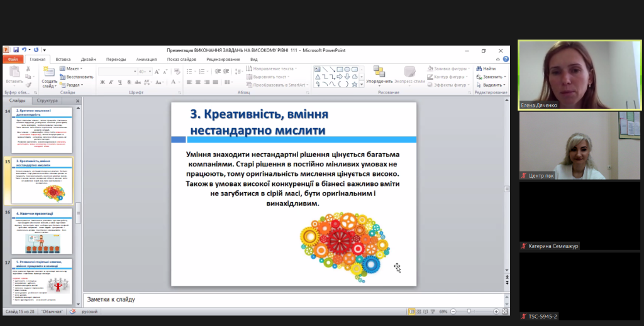This screenshot has height=326, width=644.
Task: Click the Find (Найти) binoculars button
Action: tap(486, 68)
